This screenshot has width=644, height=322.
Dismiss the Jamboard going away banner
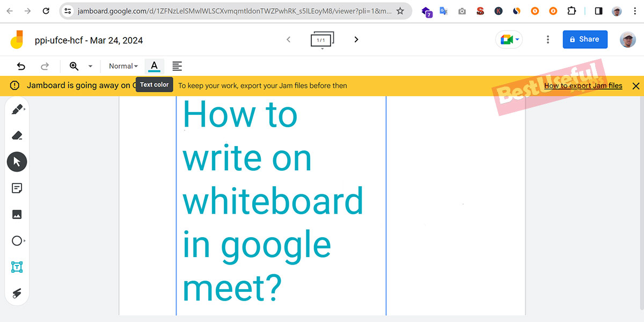click(x=636, y=85)
